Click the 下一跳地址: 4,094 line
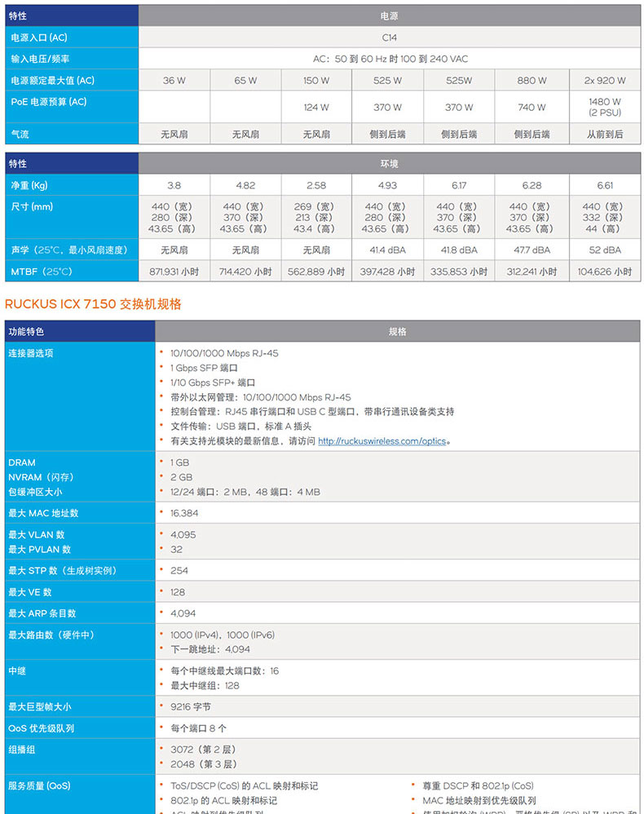The height and width of the screenshot is (814, 644). [210, 649]
